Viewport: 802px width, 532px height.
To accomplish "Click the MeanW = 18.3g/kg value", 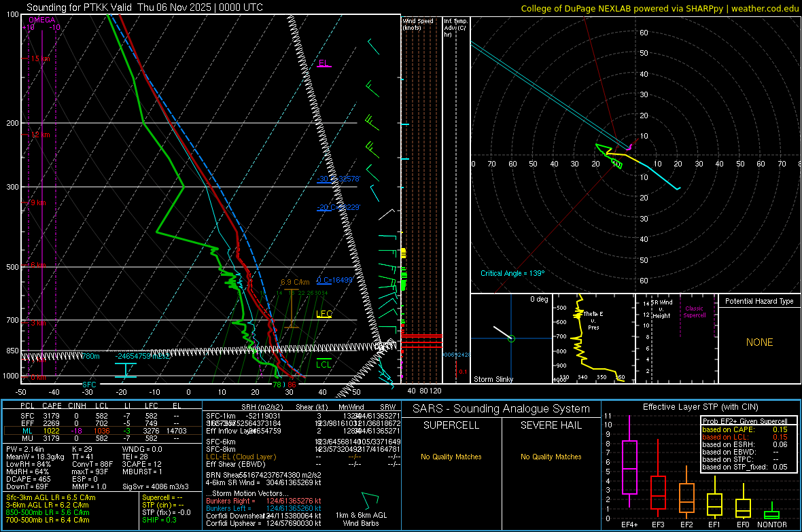I will click(35, 457).
